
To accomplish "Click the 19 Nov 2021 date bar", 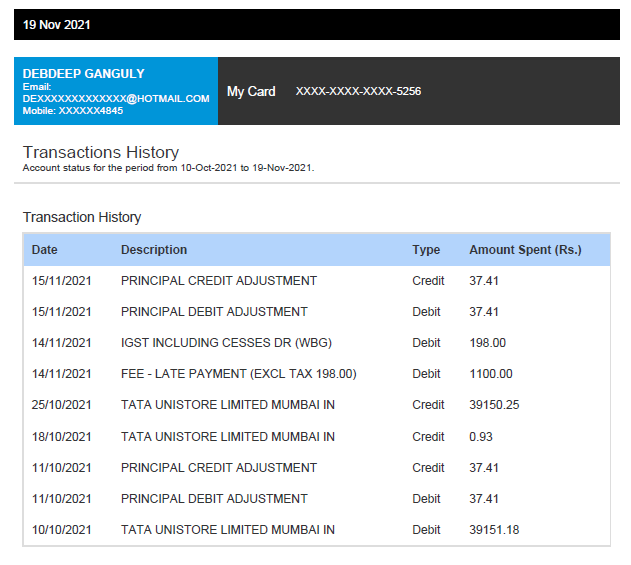I will [57, 25].
